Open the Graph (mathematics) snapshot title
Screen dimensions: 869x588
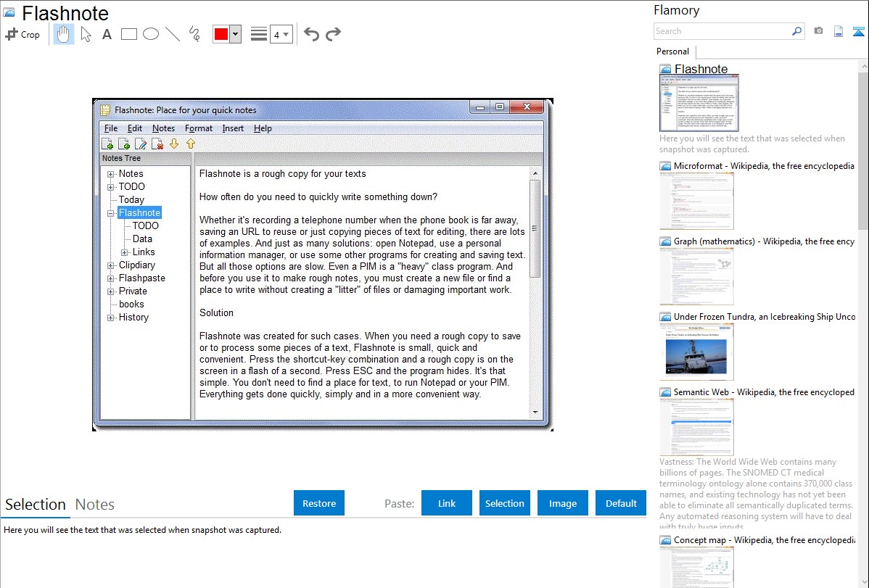tap(764, 241)
